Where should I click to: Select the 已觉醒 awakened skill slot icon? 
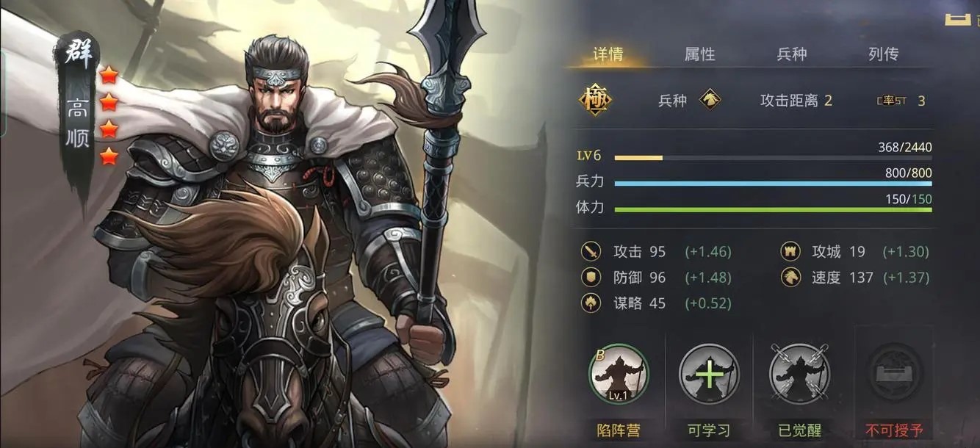799,374
